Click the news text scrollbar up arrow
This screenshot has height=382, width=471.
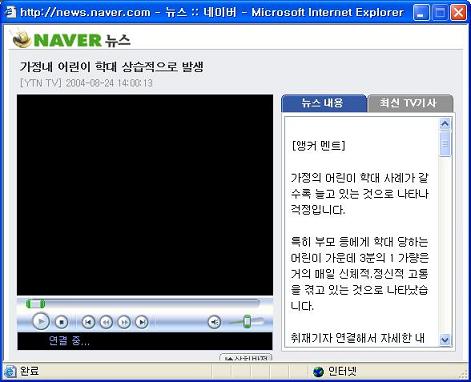445,124
